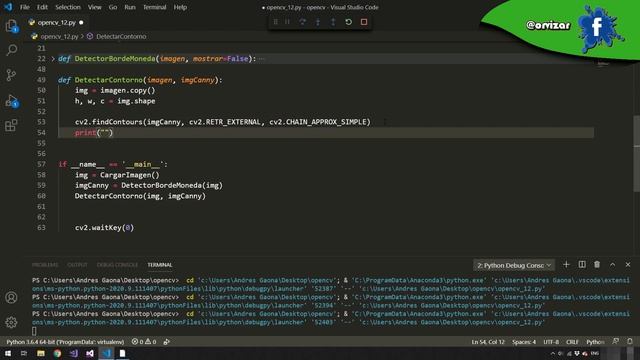Open the Edit menu
The width and height of the screenshot is (640, 360).
tap(42, 7)
